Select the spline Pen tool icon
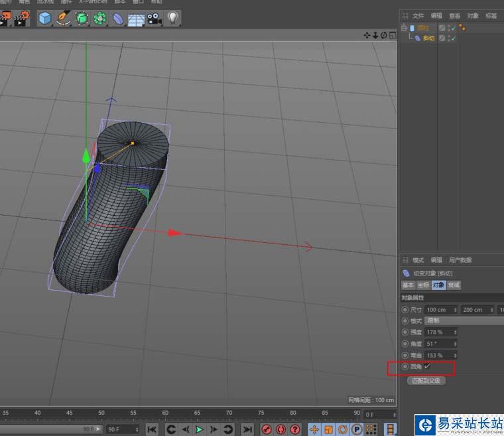The image size is (504, 436). tap(64, 19)
